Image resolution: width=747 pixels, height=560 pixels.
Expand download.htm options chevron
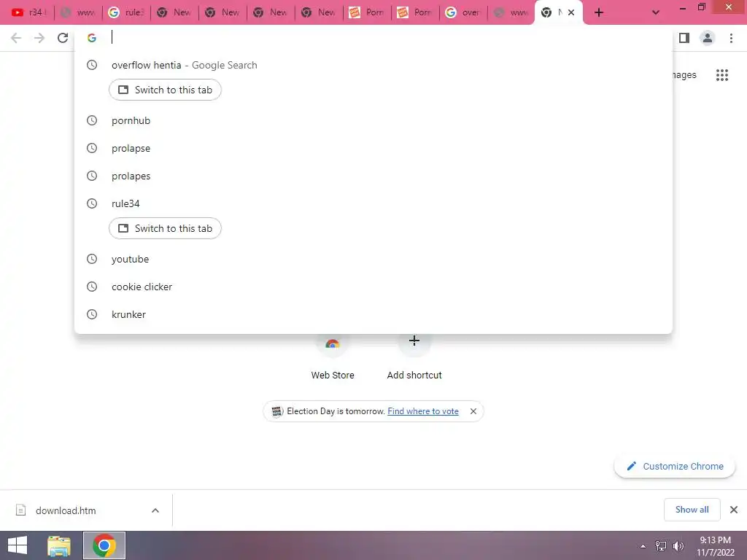click(155, 510)
